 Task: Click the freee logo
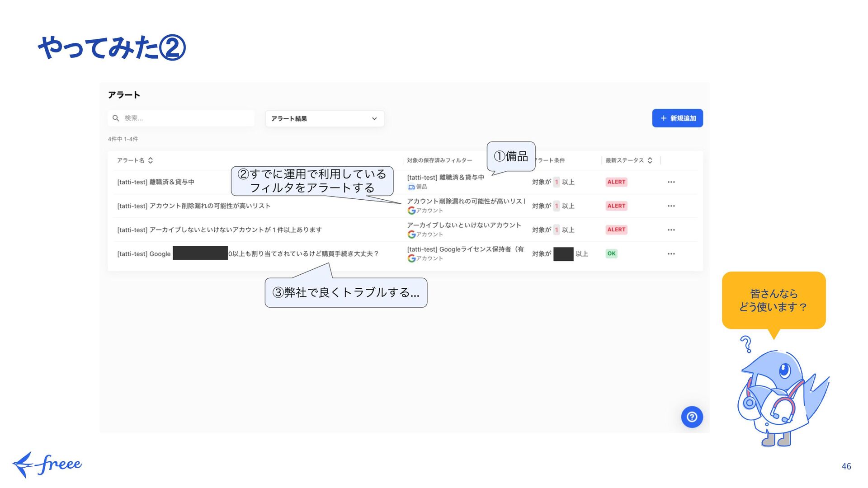[47, 465]
